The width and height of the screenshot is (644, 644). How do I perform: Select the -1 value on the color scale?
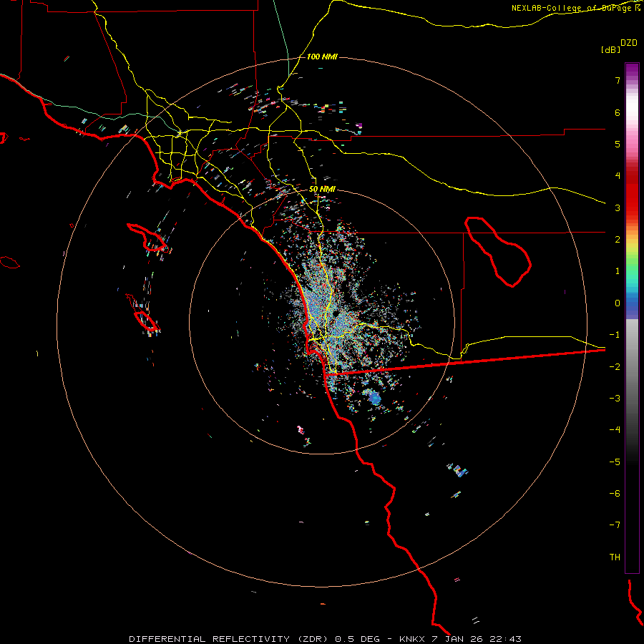click(x=615, y=335)
